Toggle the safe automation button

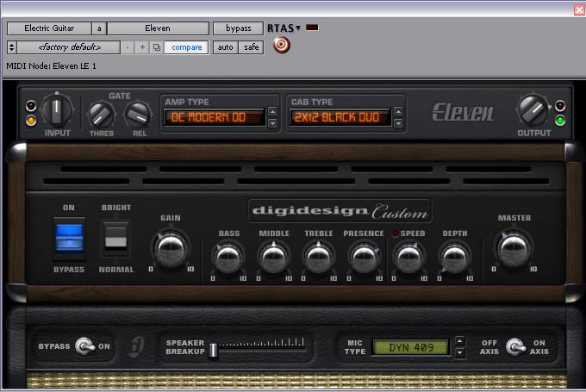click(251, 47)
